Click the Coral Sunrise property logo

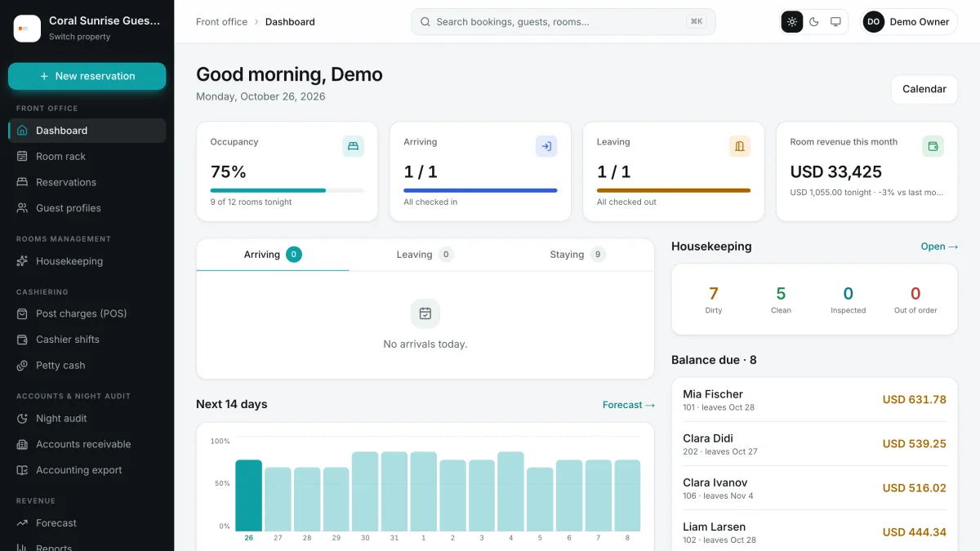coord(27,29)
